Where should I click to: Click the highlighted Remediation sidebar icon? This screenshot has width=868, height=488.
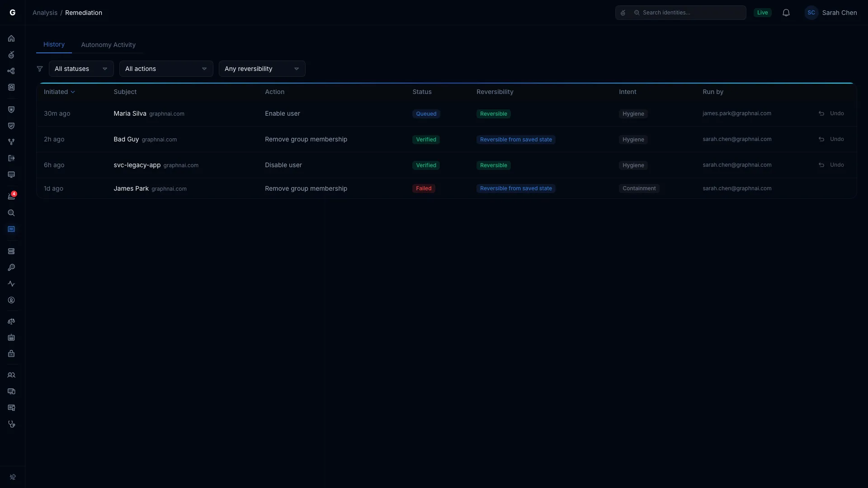pos(11,229)
